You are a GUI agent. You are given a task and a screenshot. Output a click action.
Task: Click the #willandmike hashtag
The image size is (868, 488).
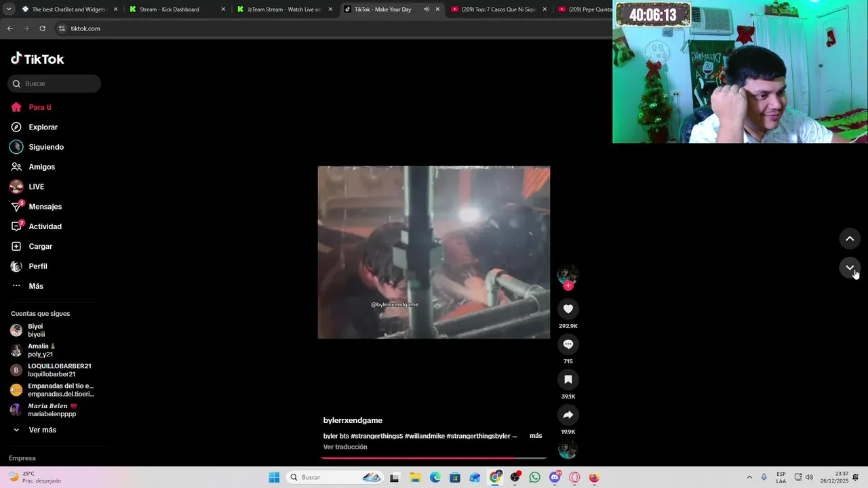[425, 436]
